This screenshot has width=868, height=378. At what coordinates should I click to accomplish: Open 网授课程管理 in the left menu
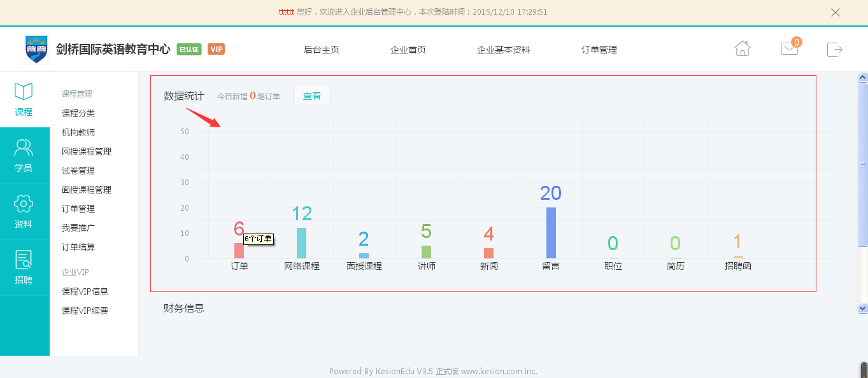point(86,151)
